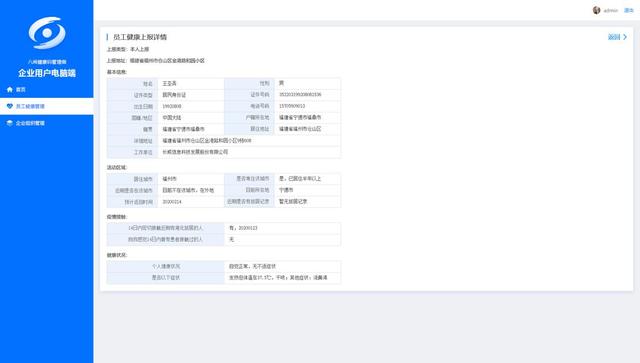This screenshot has width=640, height=363.
Task: Click the chevron arrow beside 返回
Action: tap(625, 37)
